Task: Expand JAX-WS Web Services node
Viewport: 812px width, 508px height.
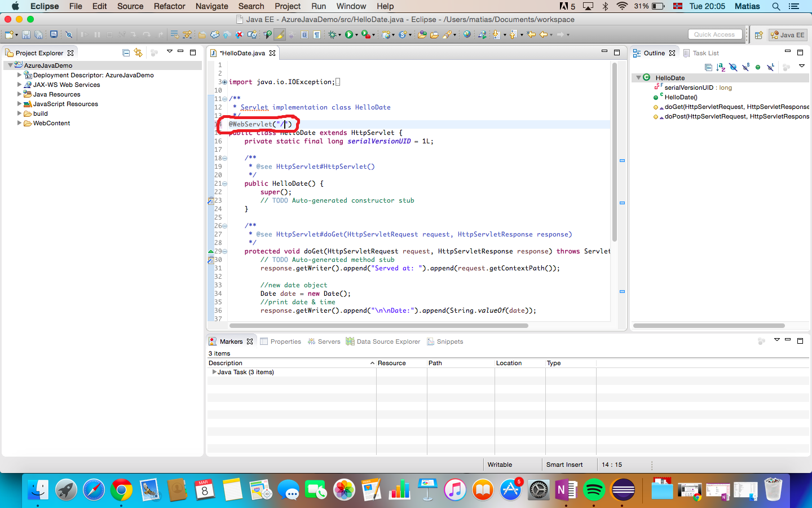Action: click(19, 84)
